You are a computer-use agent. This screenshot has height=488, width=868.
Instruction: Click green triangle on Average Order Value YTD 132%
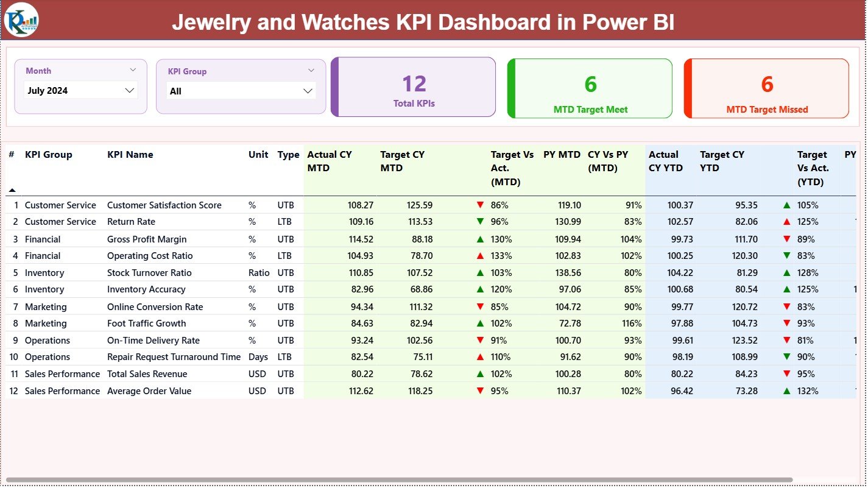point(786,391)
